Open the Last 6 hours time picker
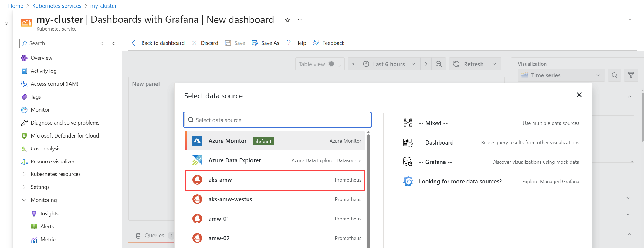The height and width of the screenshot is (248, 644). [389, 64]
